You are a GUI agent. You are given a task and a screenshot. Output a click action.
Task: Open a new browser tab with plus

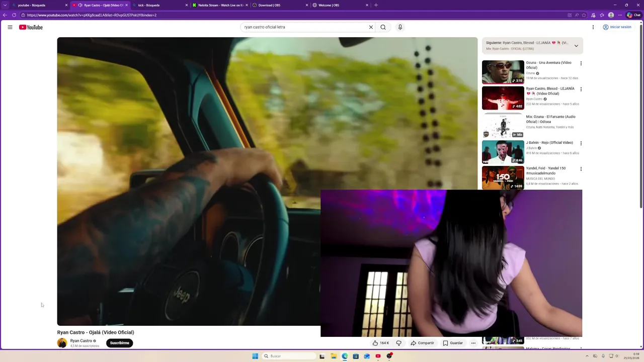tap(376, 5)
